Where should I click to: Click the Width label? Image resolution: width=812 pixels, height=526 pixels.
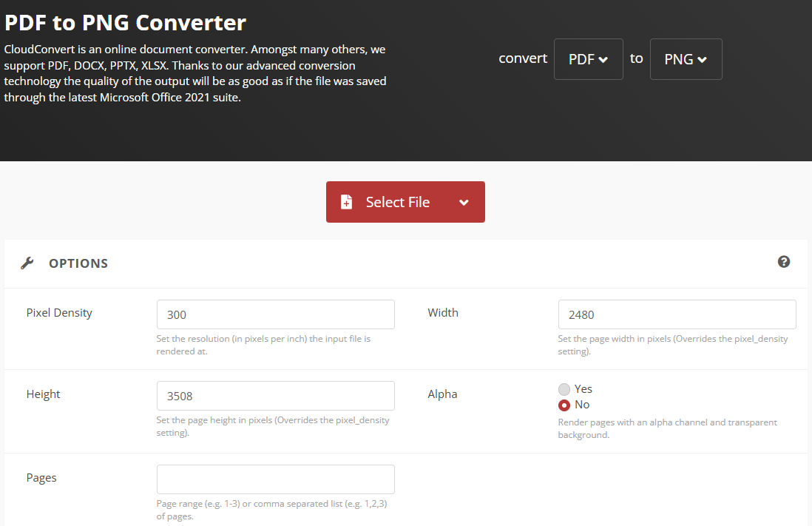click(443, 312)
